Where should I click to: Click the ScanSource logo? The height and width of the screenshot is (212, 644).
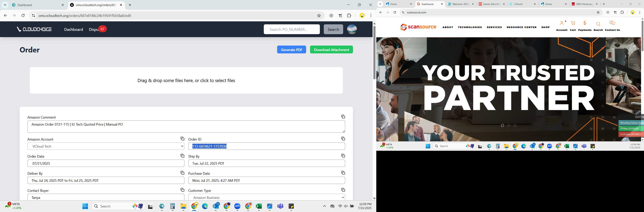418,27
